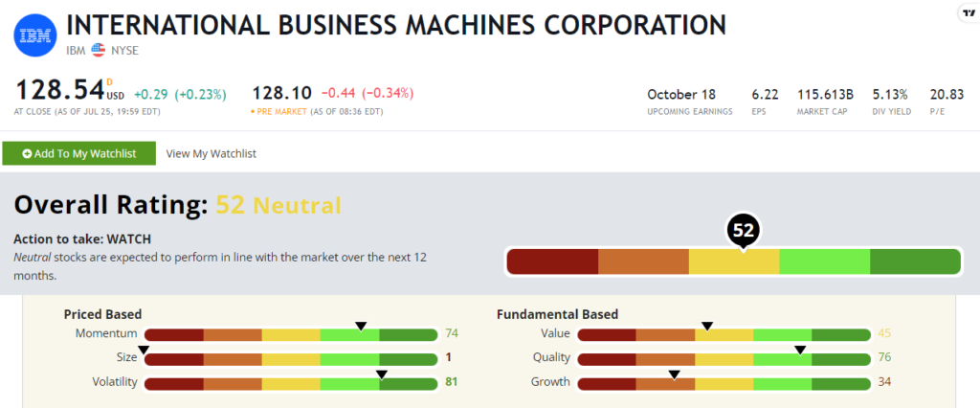Click the Add To My Watchlist button
The image size is (980, 408).
(x=78, y=153)
